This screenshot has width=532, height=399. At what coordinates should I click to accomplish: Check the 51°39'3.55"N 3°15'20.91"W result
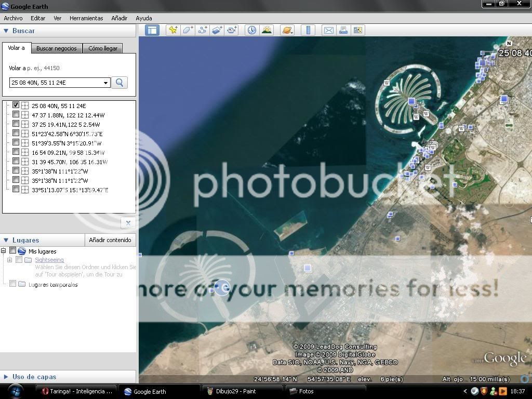pos(16,142)
